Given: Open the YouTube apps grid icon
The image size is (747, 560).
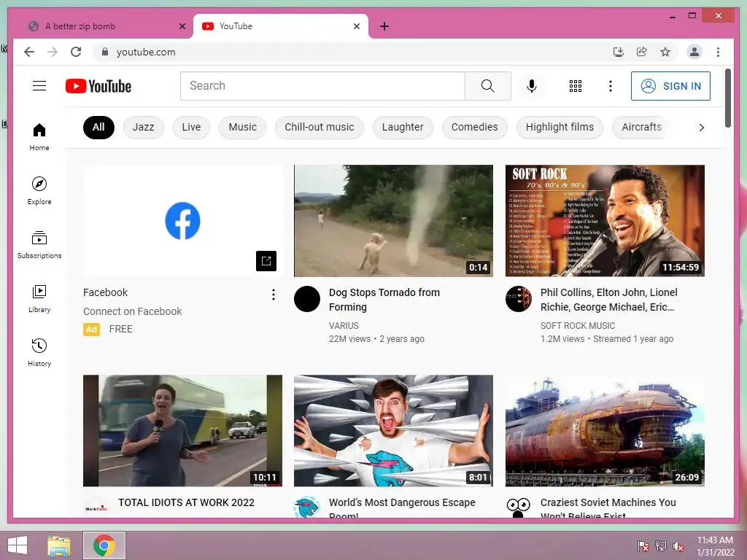Looking at the screenshot, I should pyautogui.click(x=576, y=86).
